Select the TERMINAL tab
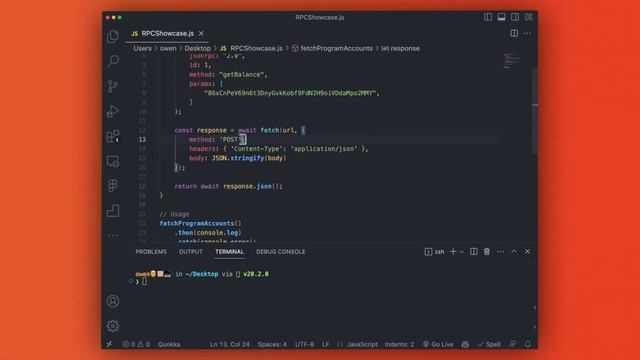This screenshot has width=640, height=360. click(229, 252)
